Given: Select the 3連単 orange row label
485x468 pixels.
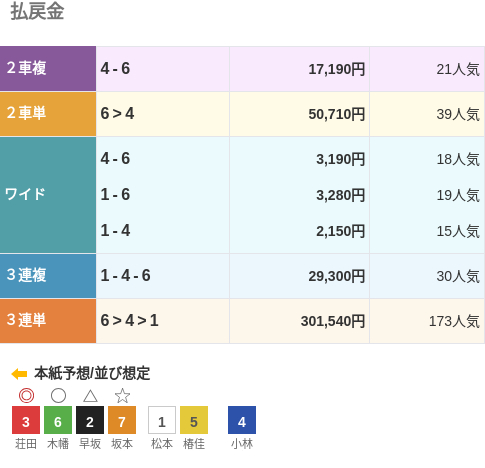Looking at the screenshot, I should (x=48, y=321).
